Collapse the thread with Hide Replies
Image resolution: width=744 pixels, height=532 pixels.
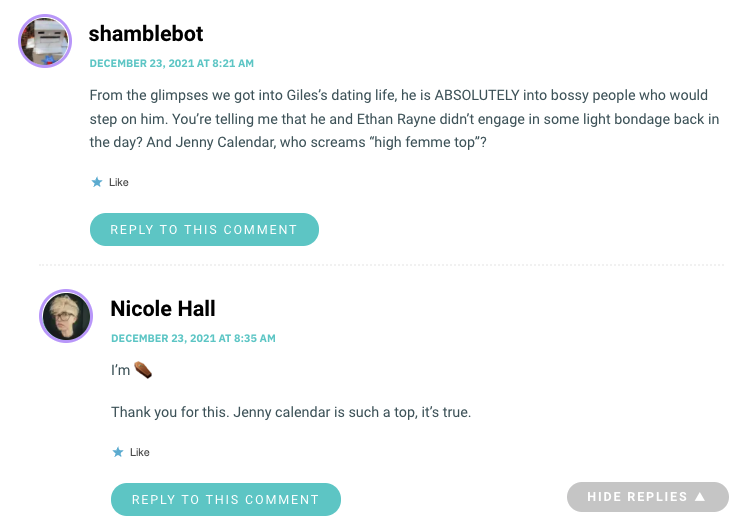tap(648, 497)
